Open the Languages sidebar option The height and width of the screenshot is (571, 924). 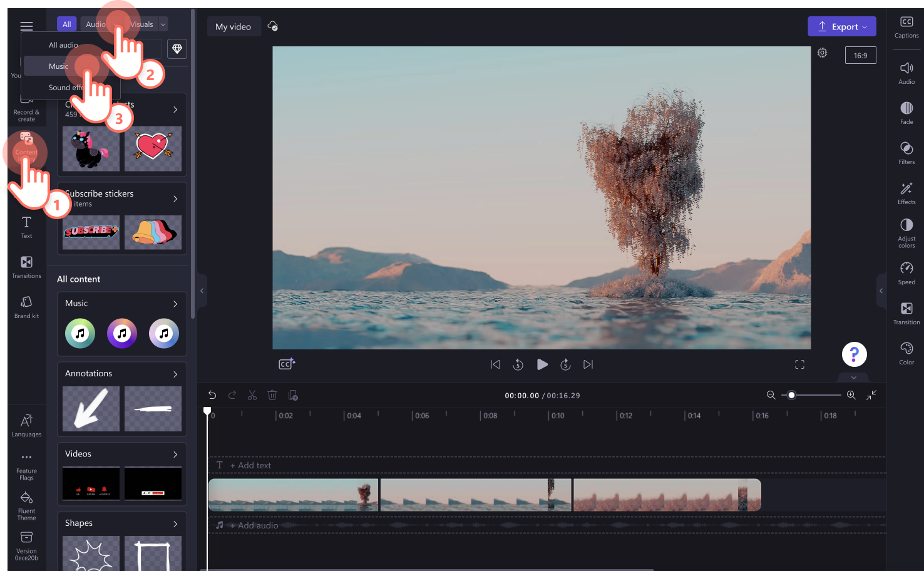point(26,426)
